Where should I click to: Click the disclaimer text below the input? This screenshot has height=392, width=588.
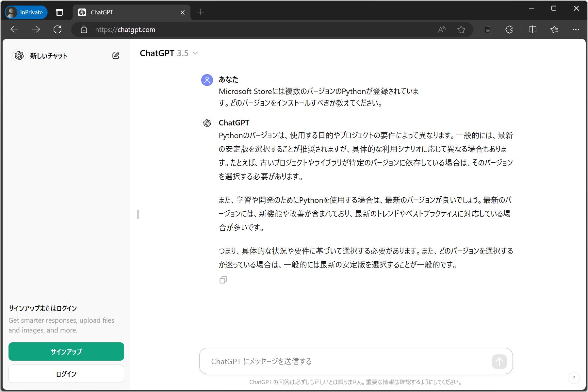(x=355, y=382)
